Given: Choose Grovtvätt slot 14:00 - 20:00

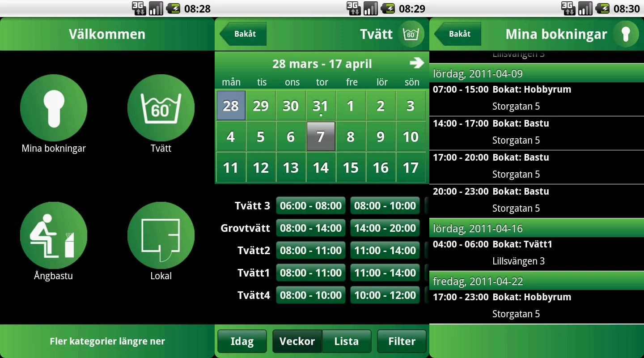Looking at the screenshot, I should point(385,228).
